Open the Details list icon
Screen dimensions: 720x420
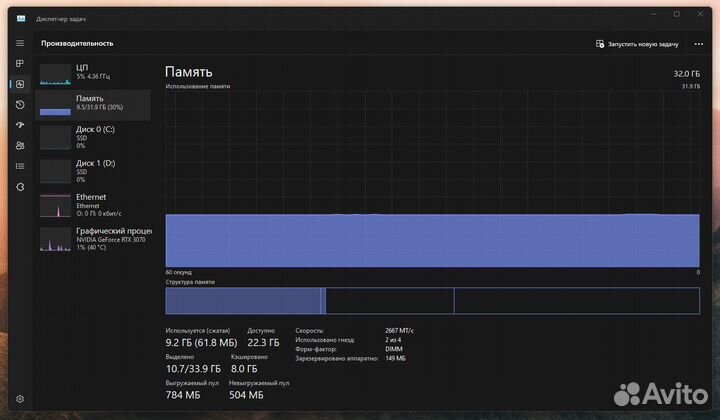click(x=20, y=166)
